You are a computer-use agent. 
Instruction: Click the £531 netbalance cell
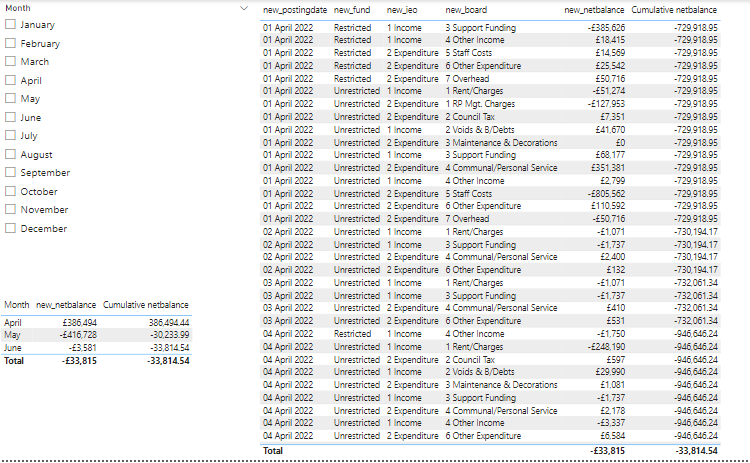click(616, 321)
